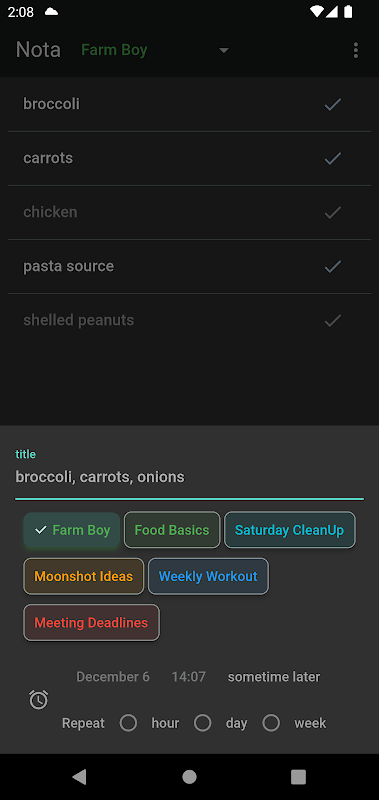Tap the checkmark next to broccoli
This screenshot has width=379, height=800.
click(x=333, y=105)
